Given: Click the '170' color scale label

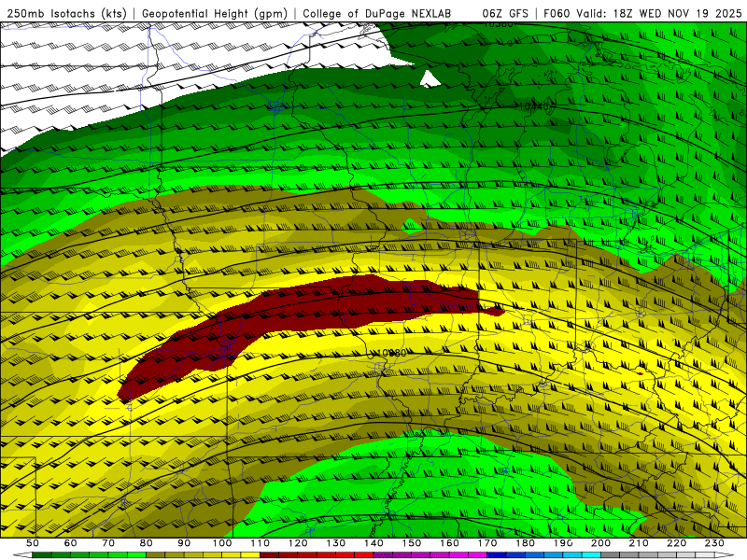Looking at the screenshot, I should (x=487, y=543).
